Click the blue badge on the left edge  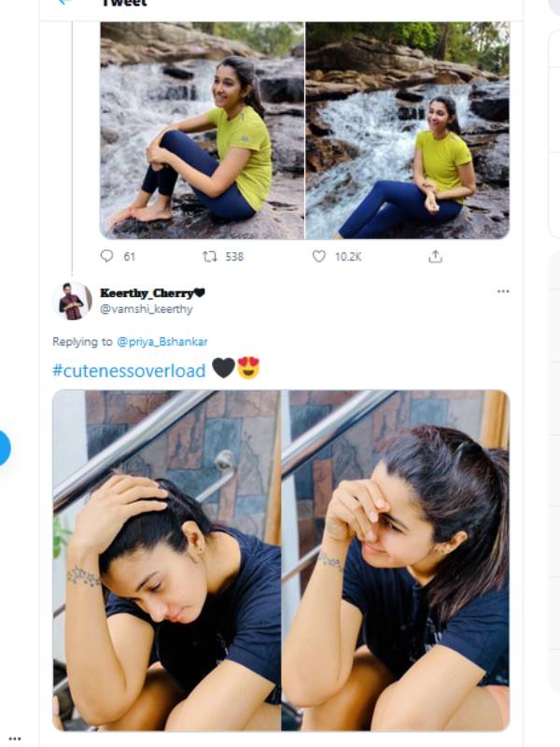tap(5, 446)
